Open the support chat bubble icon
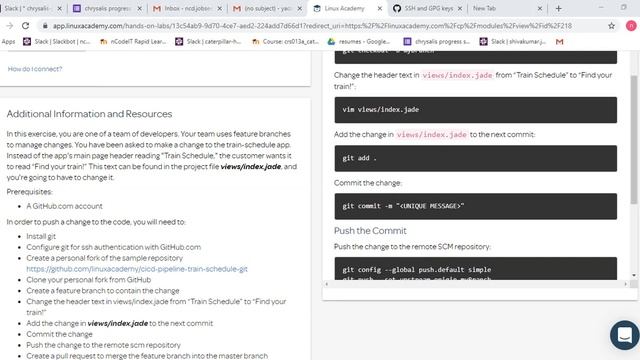The width and height of the screenshot is (640, 360). tap(625, 335)
